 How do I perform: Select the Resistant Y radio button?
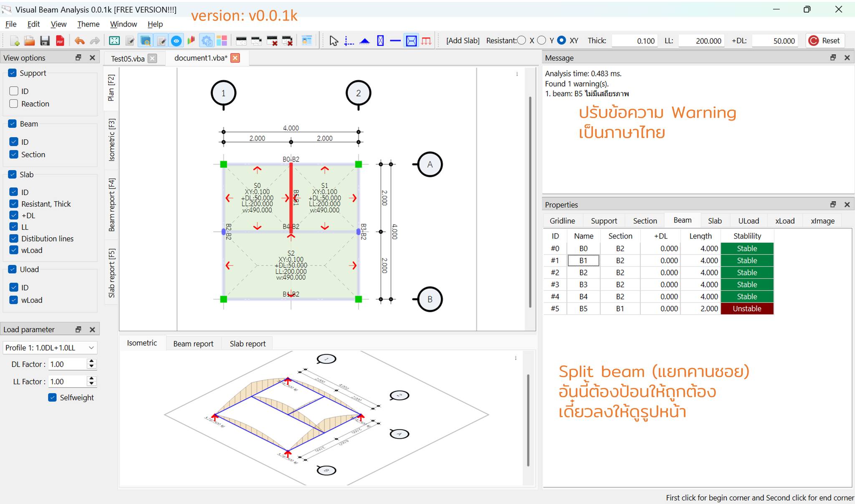[541, 40]
